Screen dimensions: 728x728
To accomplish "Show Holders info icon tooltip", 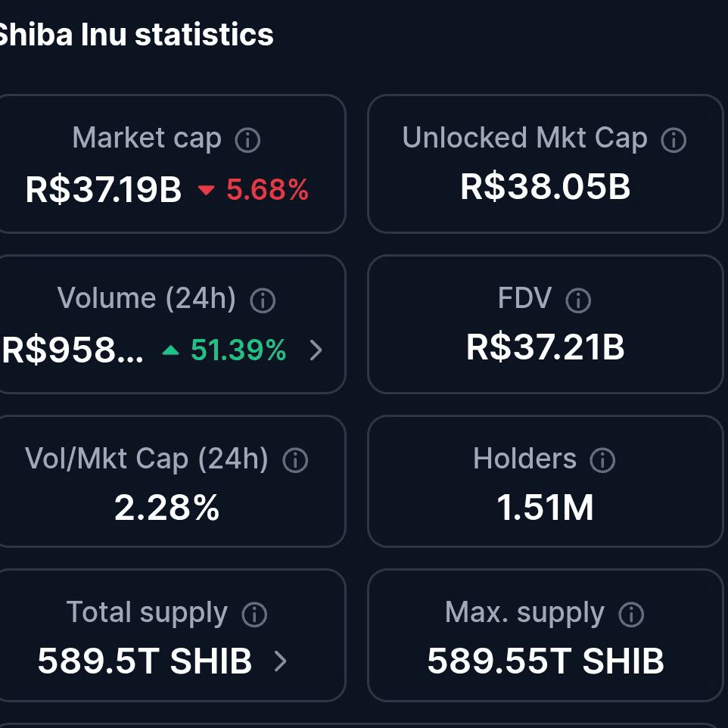I will (x=602, y=460).
